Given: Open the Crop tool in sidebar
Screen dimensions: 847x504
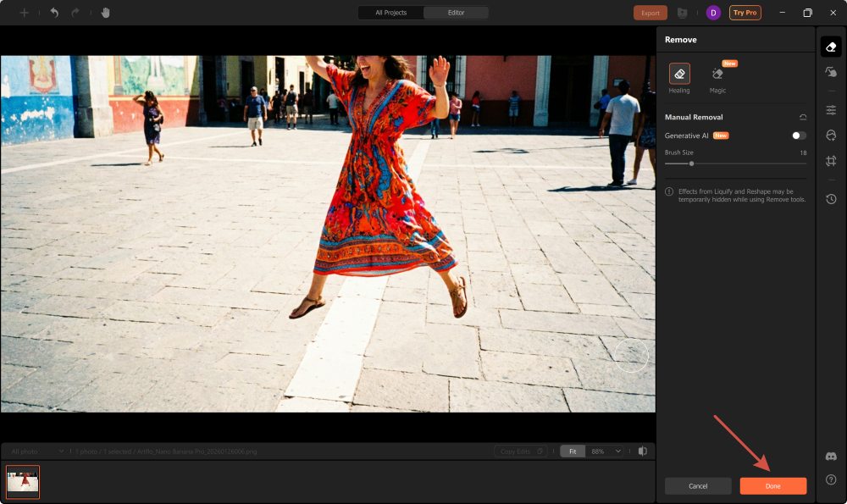Looking at the screenshot, I should point(831,161).
